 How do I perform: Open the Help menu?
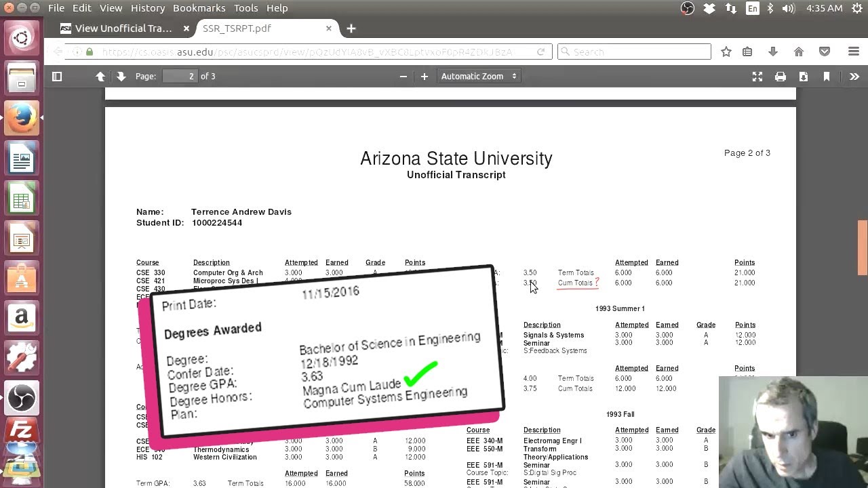(277, 8)
